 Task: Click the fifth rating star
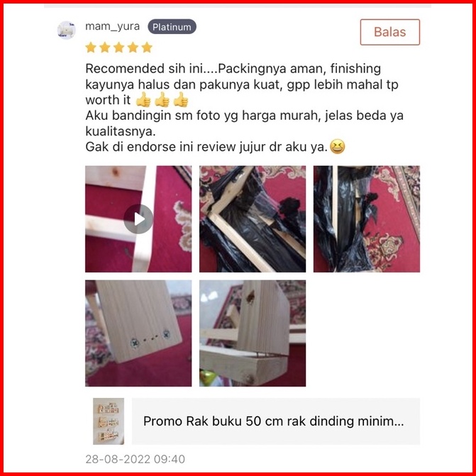147,48
